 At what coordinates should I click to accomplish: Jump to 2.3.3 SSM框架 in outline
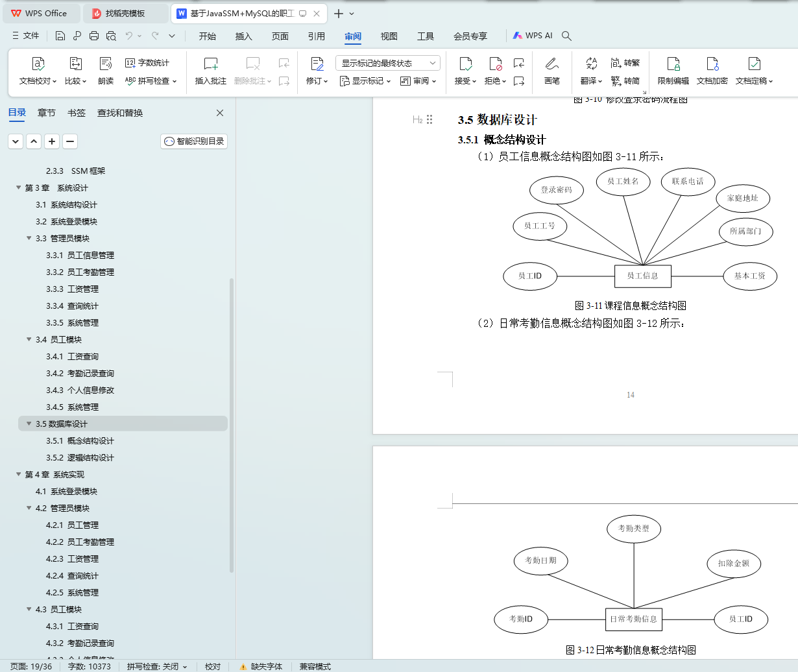click(x=75, y=171)
